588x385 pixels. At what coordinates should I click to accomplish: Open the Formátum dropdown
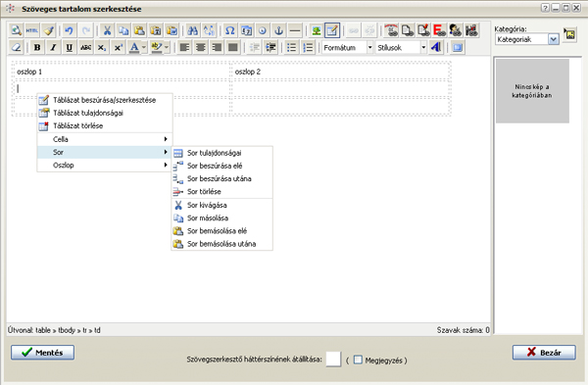point(348,48)
